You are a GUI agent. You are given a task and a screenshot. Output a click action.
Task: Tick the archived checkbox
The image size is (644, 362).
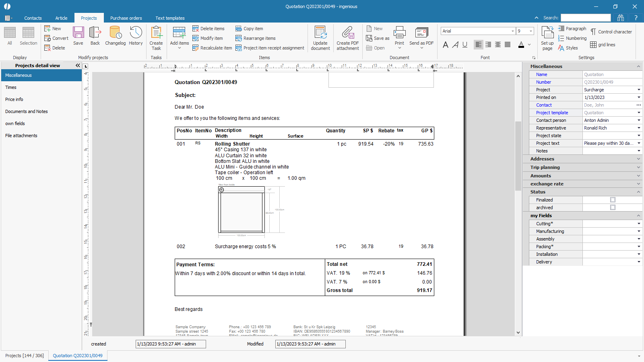coord(613,208)
